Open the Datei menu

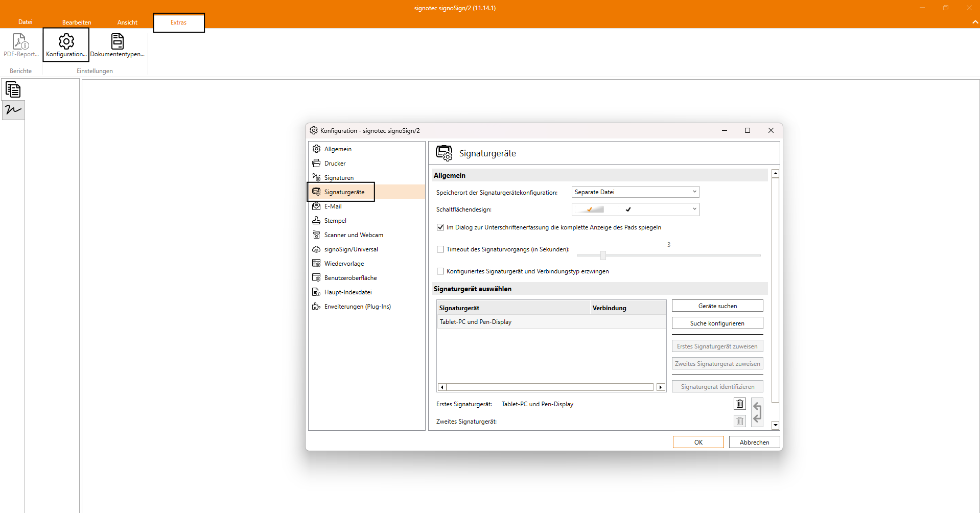tap(26, 22)
